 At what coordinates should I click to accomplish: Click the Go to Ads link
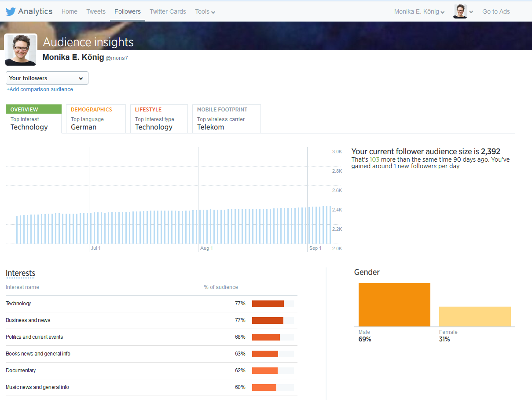[x=496, y=11]
